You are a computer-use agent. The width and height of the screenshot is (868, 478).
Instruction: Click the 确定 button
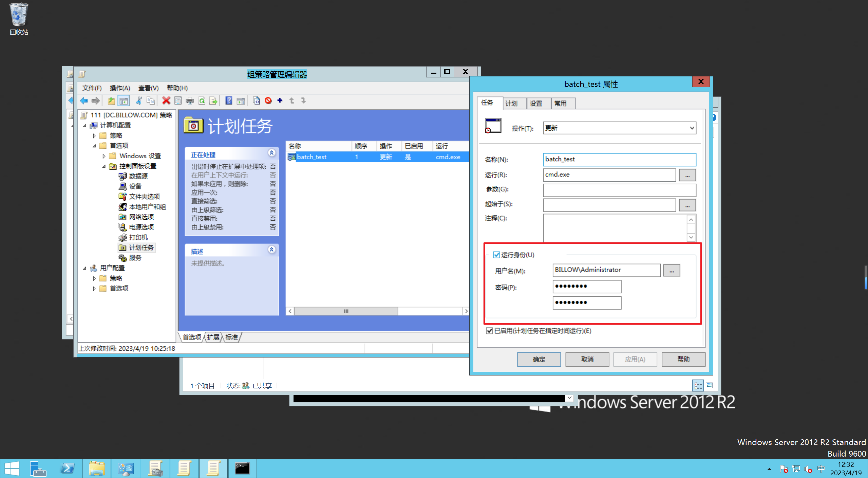point(539,359)
